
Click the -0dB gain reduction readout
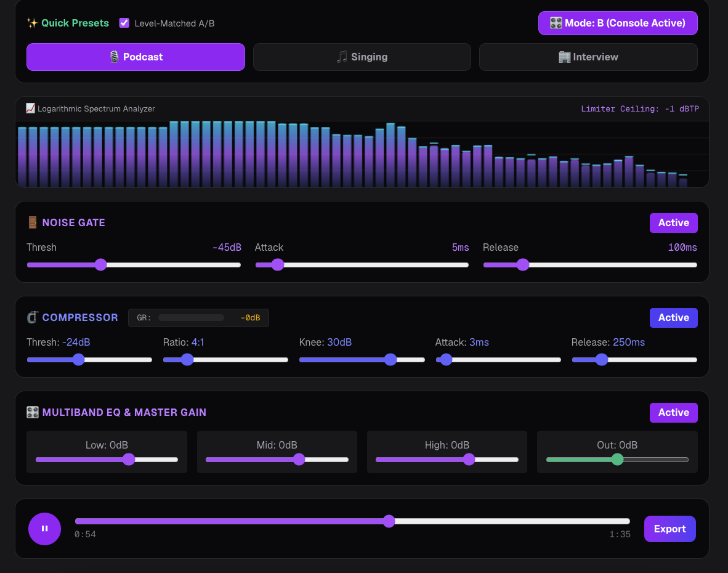click(x=250, y=317)
